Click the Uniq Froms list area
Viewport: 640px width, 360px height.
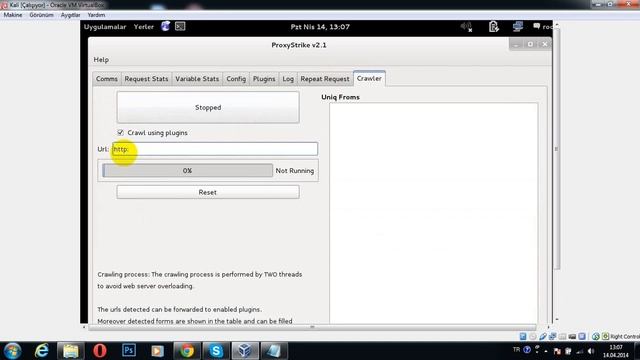click(x=433, y=213)
